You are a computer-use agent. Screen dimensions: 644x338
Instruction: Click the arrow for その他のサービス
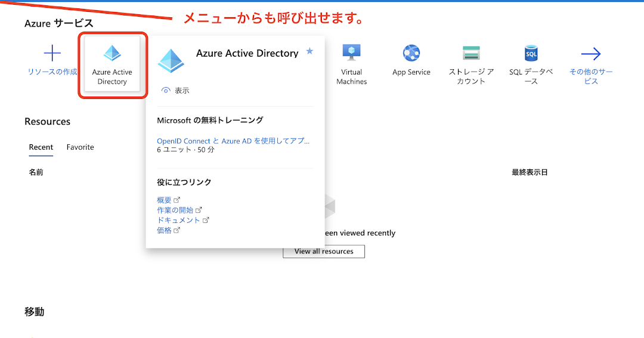tap(591, 54)
